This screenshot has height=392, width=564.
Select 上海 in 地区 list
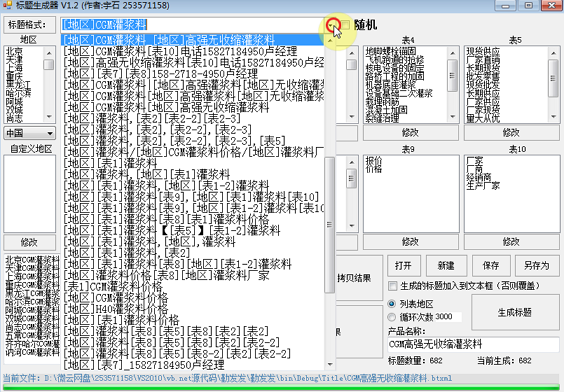tap(14, 68)
